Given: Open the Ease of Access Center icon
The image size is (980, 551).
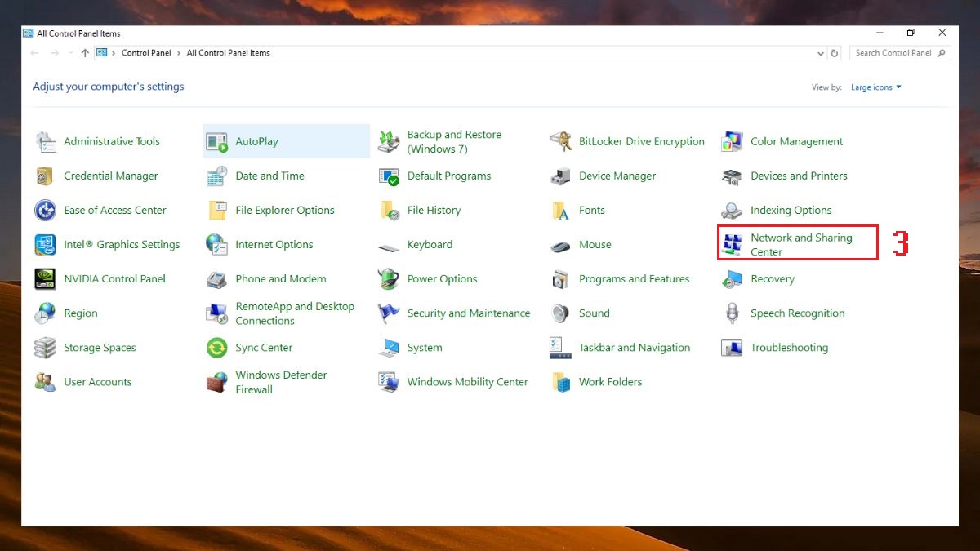Looking at the screenshot, I should pos(46,210).
